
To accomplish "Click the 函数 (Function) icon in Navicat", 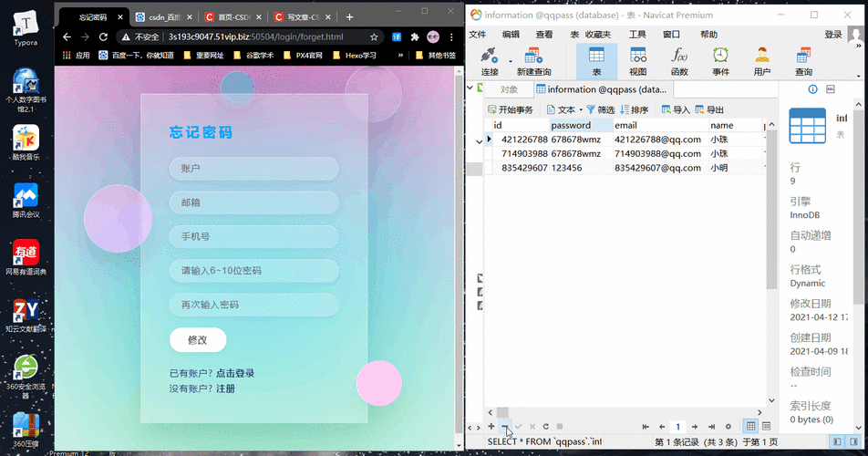I will click(679, 61).
